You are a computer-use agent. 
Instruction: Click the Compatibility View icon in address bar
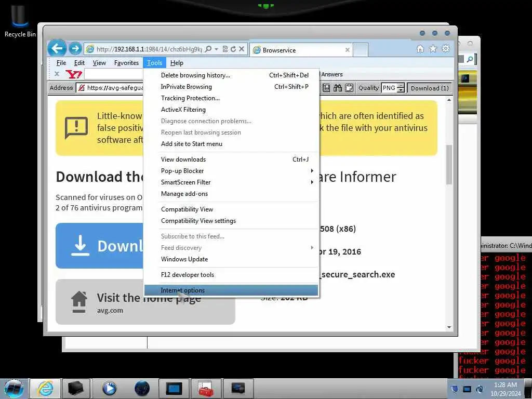(225, 49)
